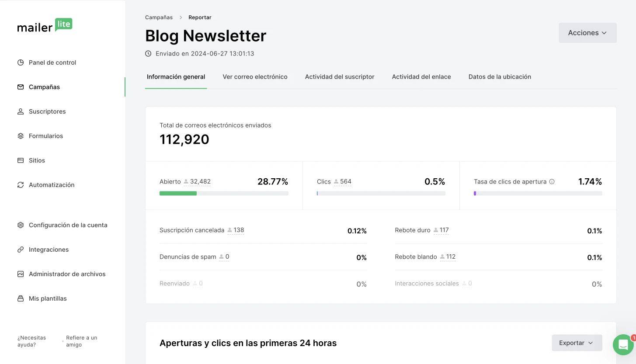Open the Exportar dropdown menu

pyautogui.click(x=577, y=343)
